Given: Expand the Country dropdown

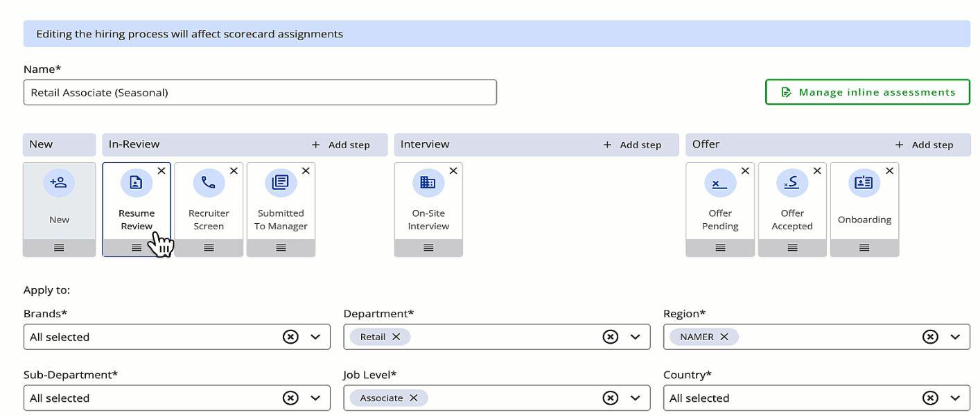Looking at the screenshot, I should [x=955, y=398].
